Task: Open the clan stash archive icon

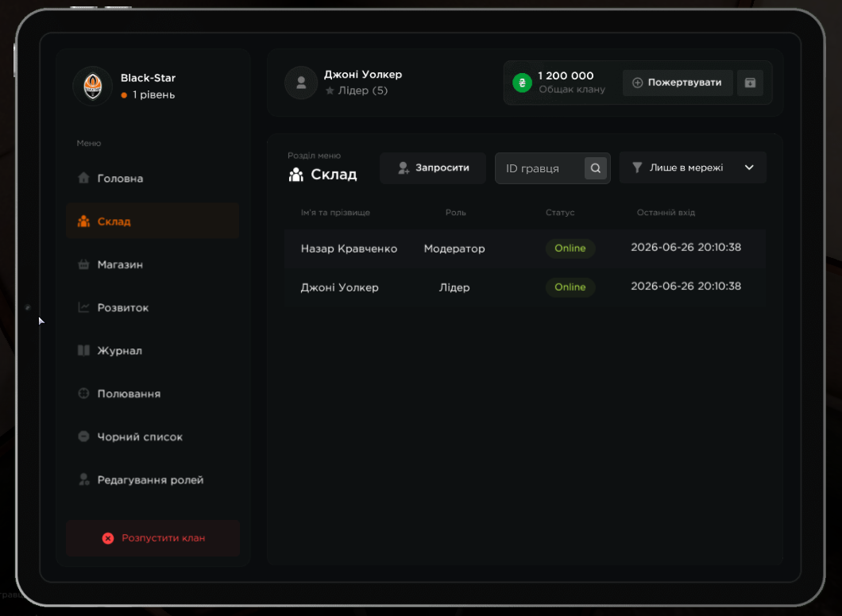Action: click(x=750, y=83)
